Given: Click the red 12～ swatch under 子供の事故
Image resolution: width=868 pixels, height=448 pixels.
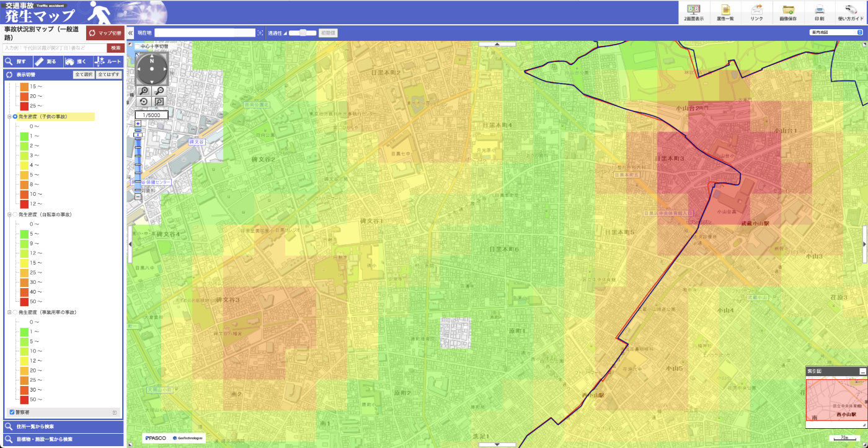Looking at the screenshot, I should pyautogui.click(x=25, y=204).
